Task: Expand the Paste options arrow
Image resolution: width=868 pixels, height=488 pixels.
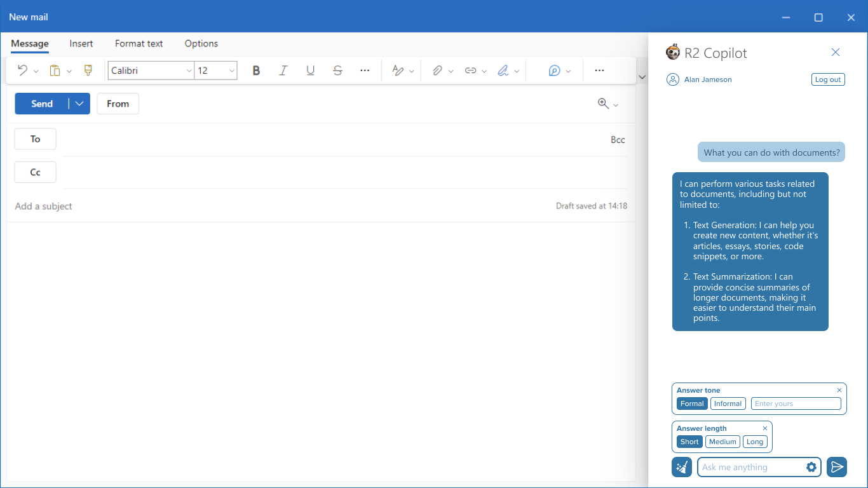Action: (x=69, y=71)
